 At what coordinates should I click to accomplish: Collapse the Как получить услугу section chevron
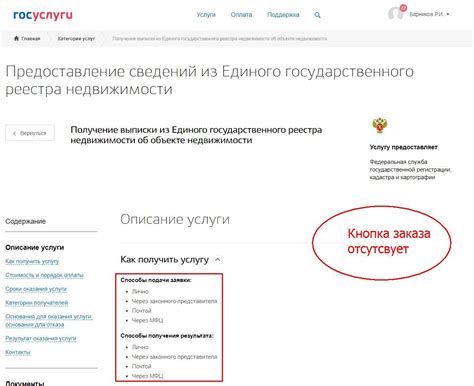point(217,260)
